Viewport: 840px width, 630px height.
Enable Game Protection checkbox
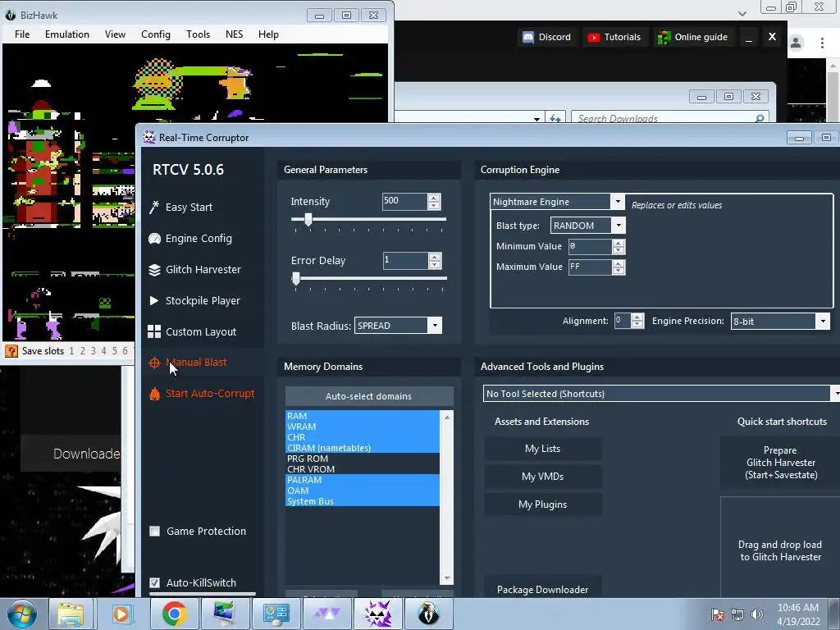(x=154, y=532)
